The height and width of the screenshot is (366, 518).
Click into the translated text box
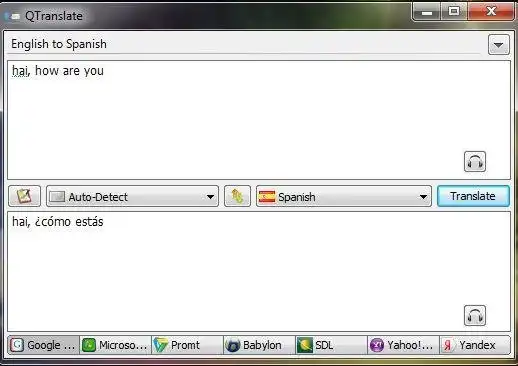pyautogui.click(x=259, y=272)
